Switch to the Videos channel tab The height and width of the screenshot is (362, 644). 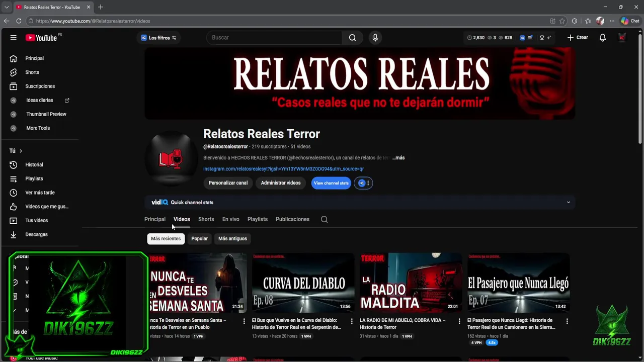click(x=182, y=219)
